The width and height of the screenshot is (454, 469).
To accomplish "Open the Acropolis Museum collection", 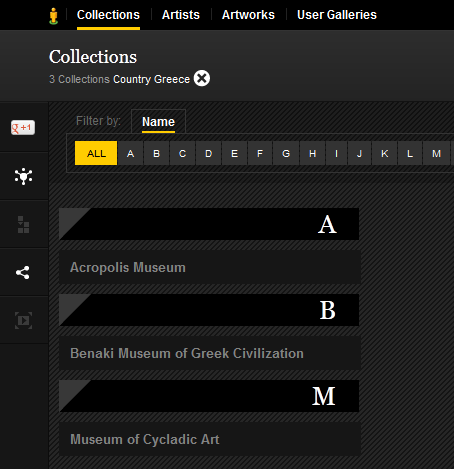I will (x=210, y=267).
